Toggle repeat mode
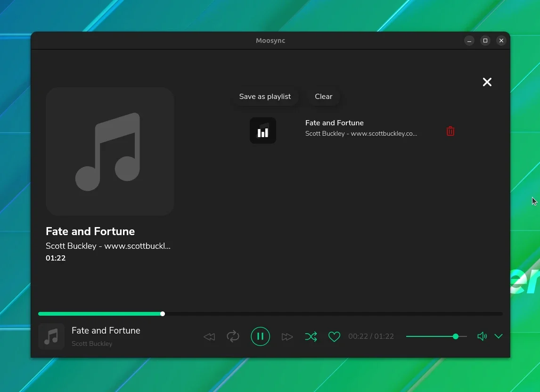540x392 pixels. coord(233,336)
